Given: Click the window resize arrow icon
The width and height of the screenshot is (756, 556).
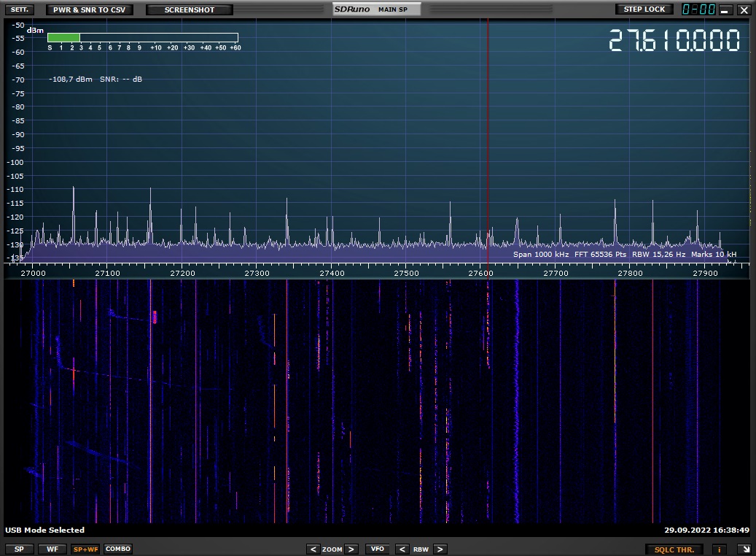Looking at the screenshot, I should pos(744,549).
